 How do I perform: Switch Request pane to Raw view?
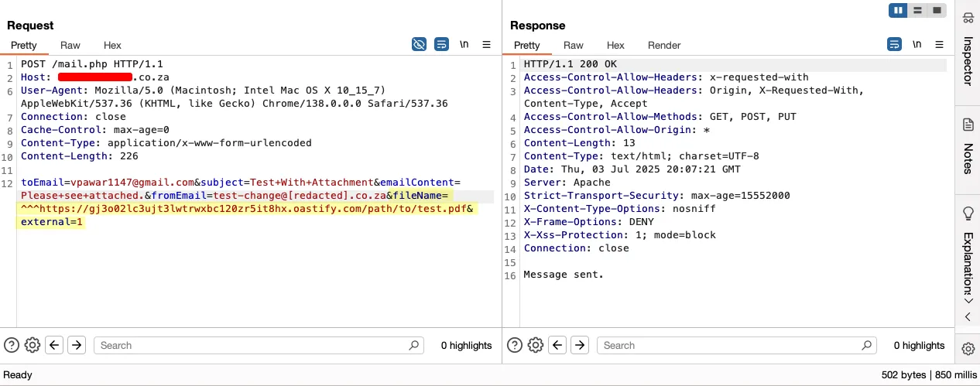[70, 46]
